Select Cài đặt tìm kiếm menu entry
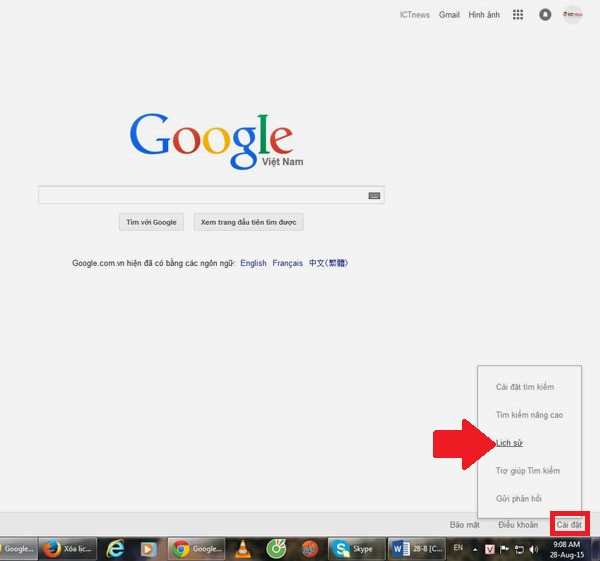 [x=525, y=387]
